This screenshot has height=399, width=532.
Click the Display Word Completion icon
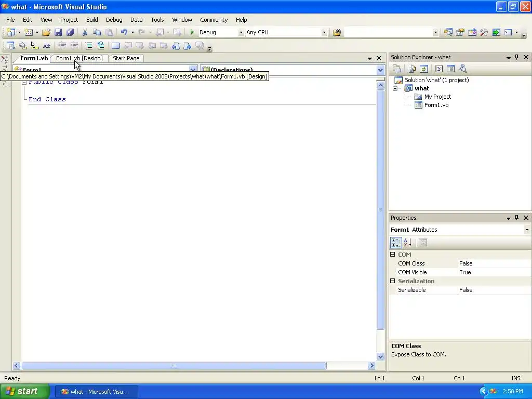46,46
